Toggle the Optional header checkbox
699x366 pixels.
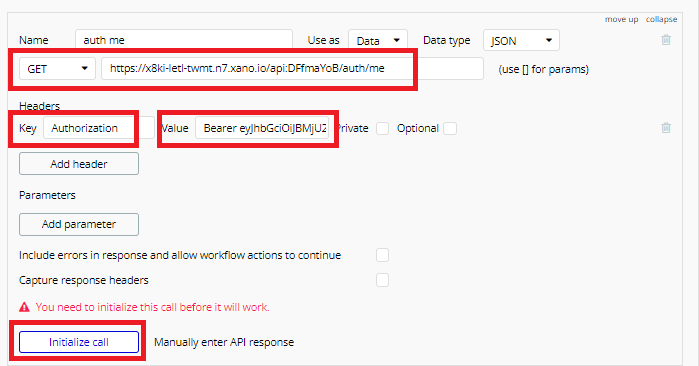point(449,128)
